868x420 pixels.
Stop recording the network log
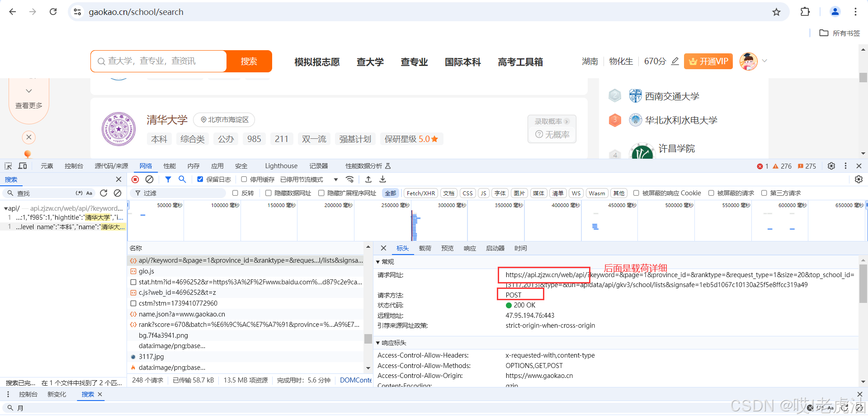135,179
